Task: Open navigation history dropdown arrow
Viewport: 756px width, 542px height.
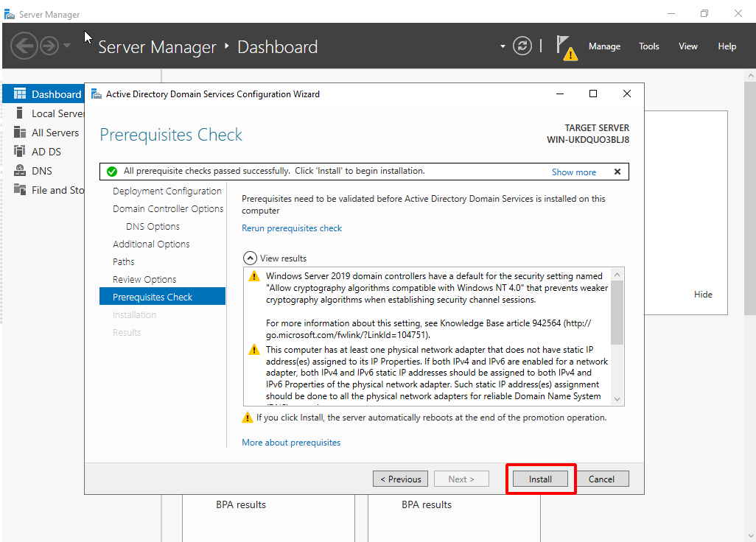Action: [x=68, y=46]
